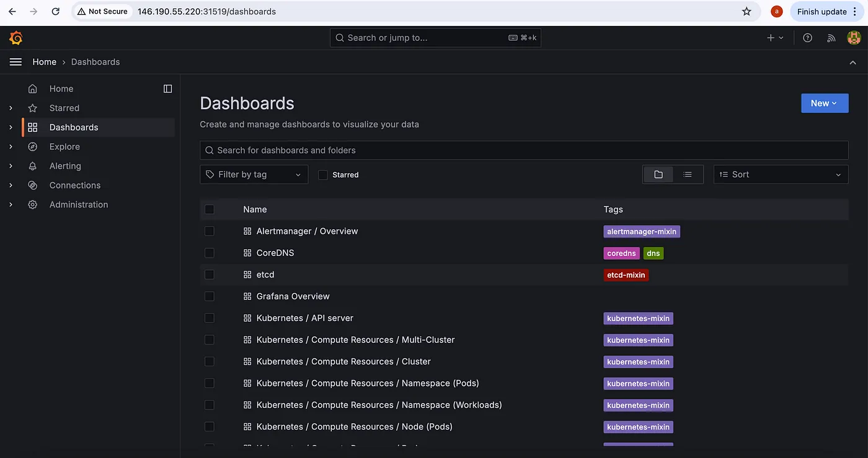Click Search for dashboards and folders field
This screenshot has height=458, width=868.
[x=524, y=150]
